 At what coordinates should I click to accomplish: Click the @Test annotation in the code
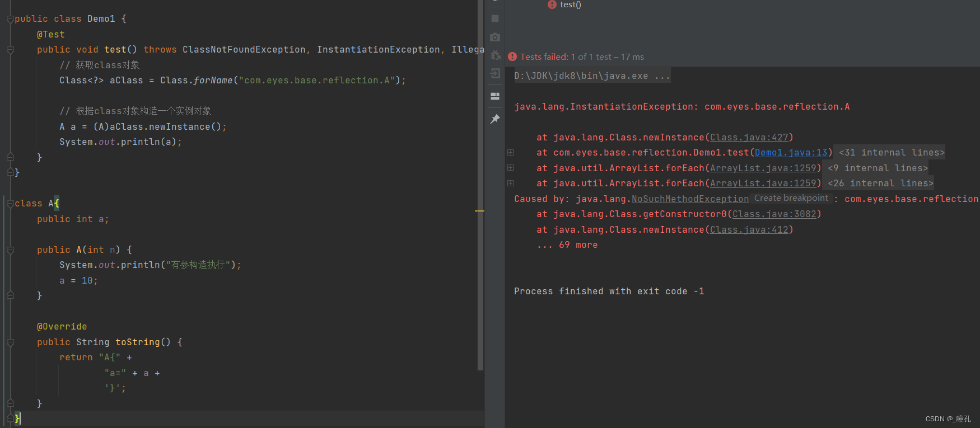tap(50, 34)
